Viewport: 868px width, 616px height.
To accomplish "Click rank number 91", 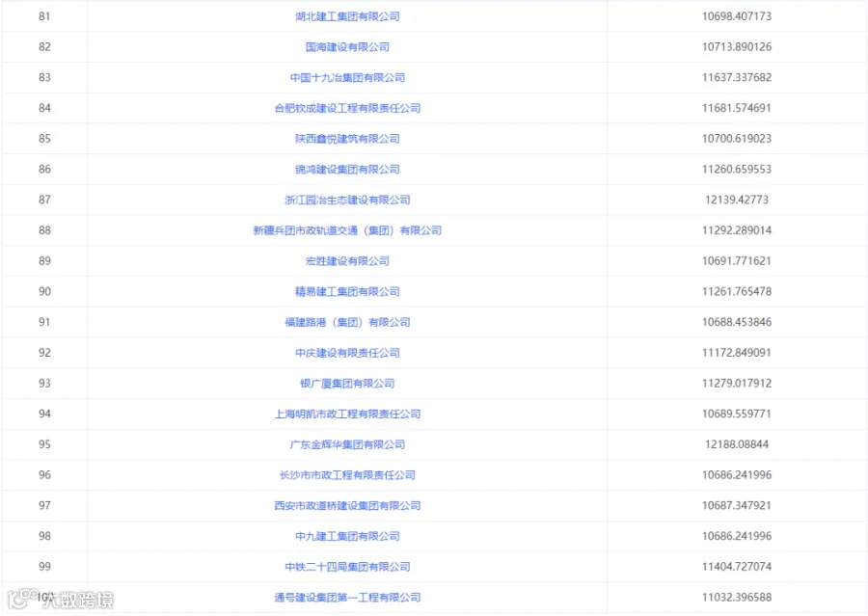I will click(44, 322).
